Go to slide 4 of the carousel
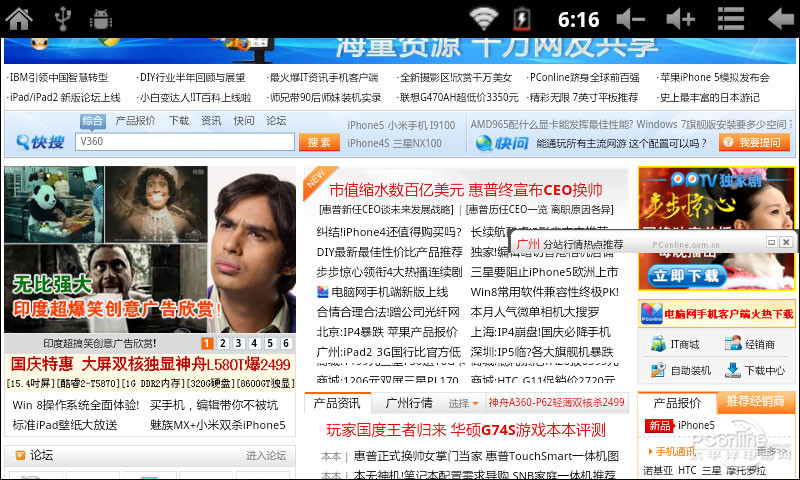 point(254,343)
